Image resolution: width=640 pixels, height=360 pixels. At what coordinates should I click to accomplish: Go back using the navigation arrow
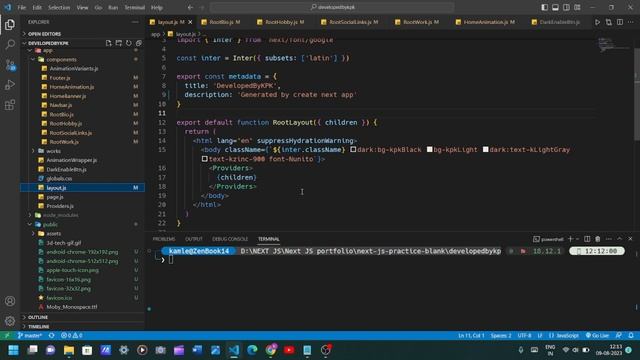coord(190,7)
